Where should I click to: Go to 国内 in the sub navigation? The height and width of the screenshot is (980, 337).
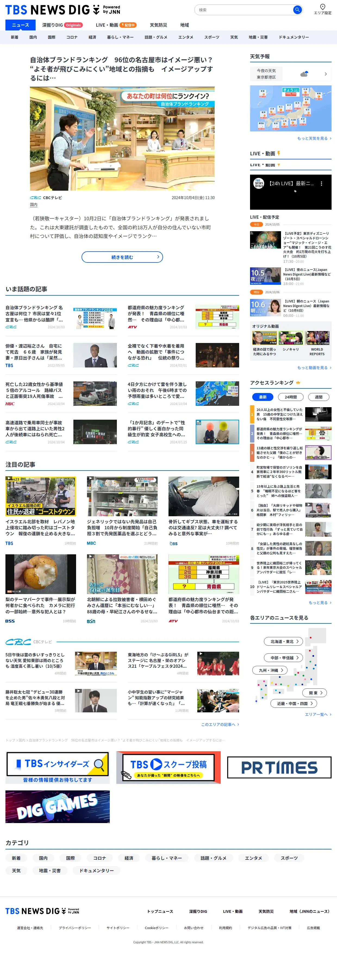pos(33,37)
